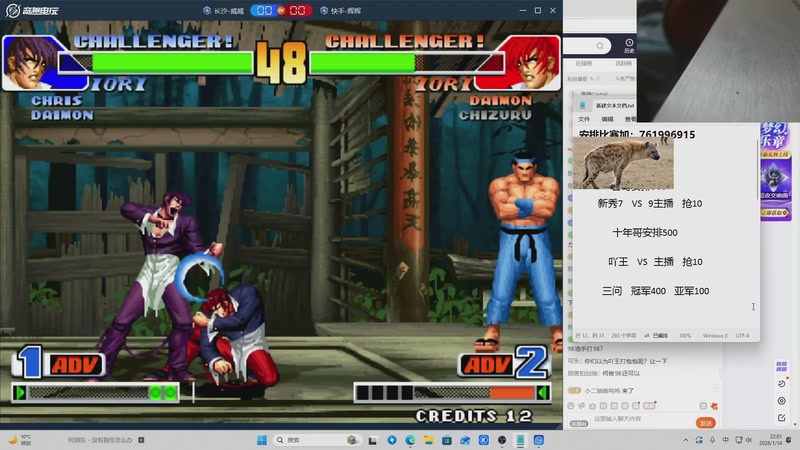Open the blue arrow-circle app icon on the taskbar
The height and width of the screenshot is (450, 800).
coord(391,440)
